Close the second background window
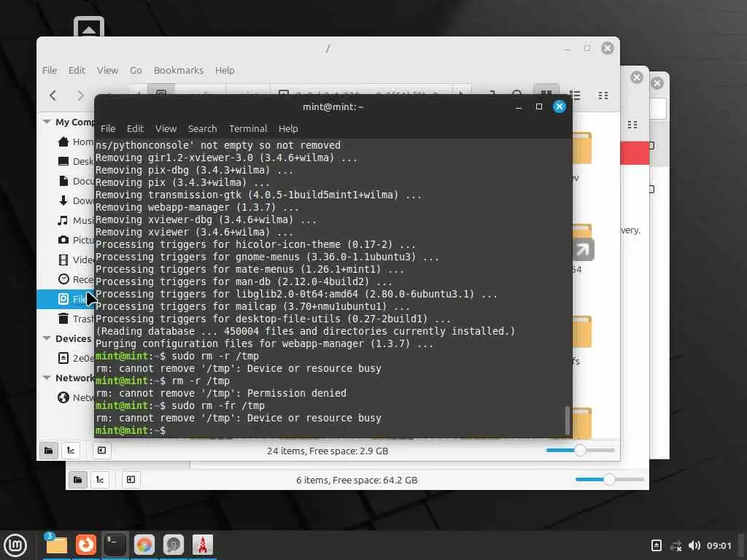 (636, 77)
